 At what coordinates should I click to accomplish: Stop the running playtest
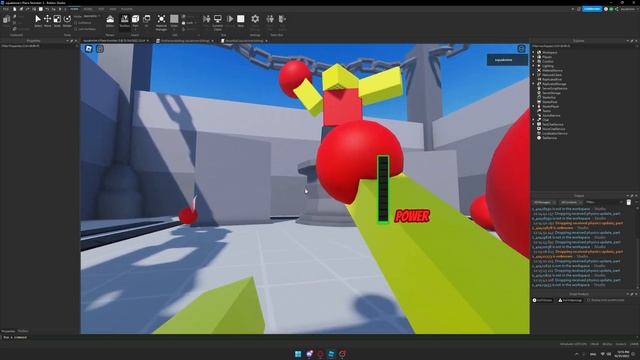tap(241, 21)
